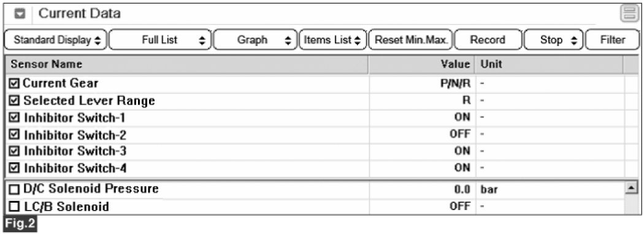Click the Reset Min.Max. button
The image size is (644, 234).
click(x=411, y=40)
